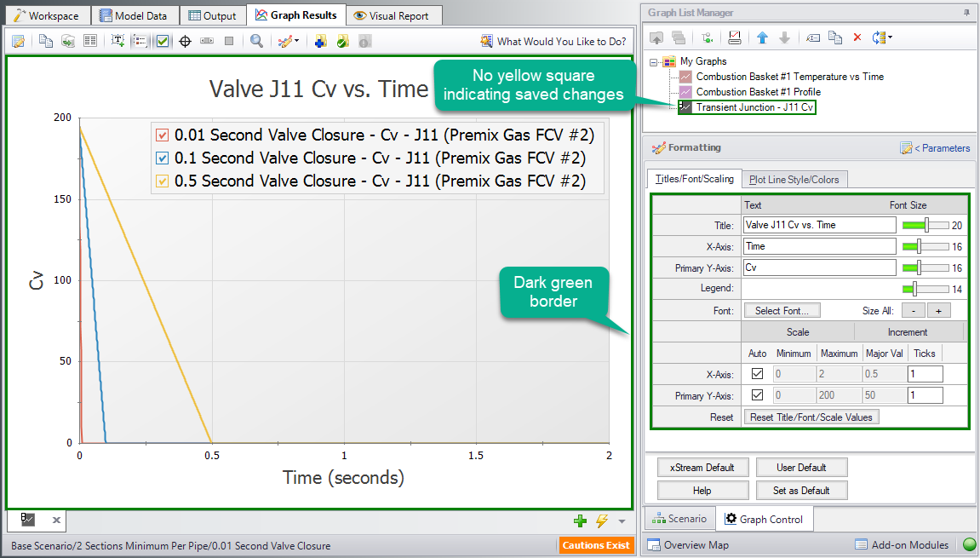Open the Plot Line Style/Colors tab

794,179
